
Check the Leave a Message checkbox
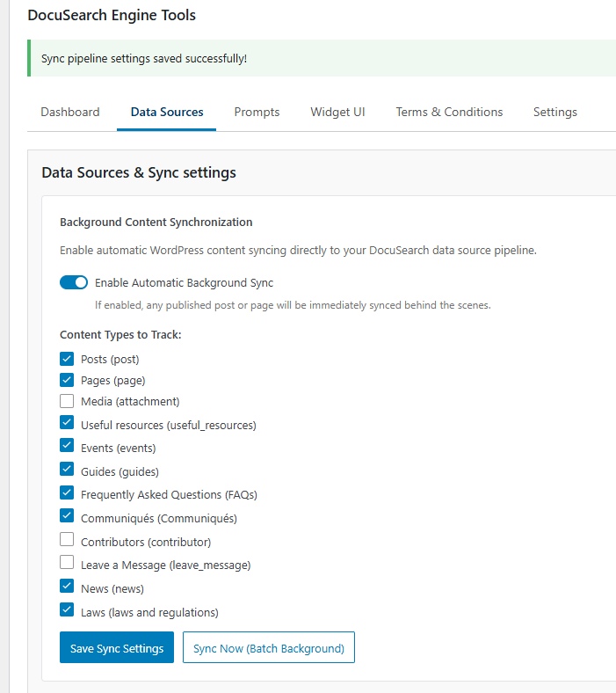[x=67, y=562]
